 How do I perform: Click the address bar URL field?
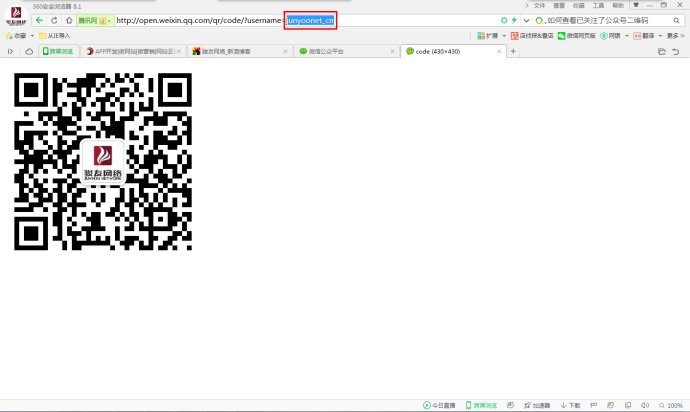[304, 20]
